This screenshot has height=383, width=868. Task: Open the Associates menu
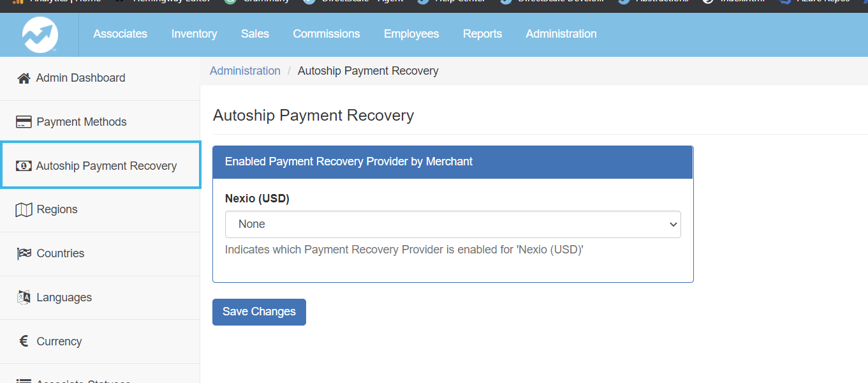coord(120,34)
